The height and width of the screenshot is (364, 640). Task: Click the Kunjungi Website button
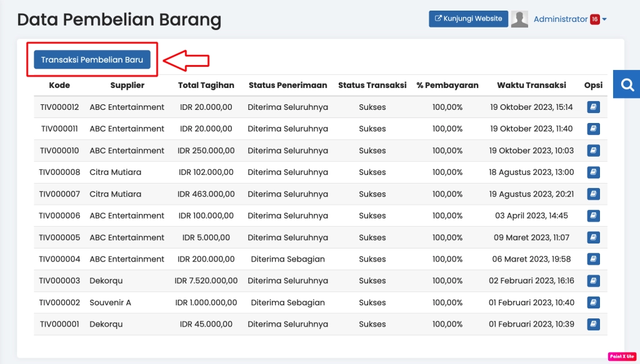pos(468,18)
